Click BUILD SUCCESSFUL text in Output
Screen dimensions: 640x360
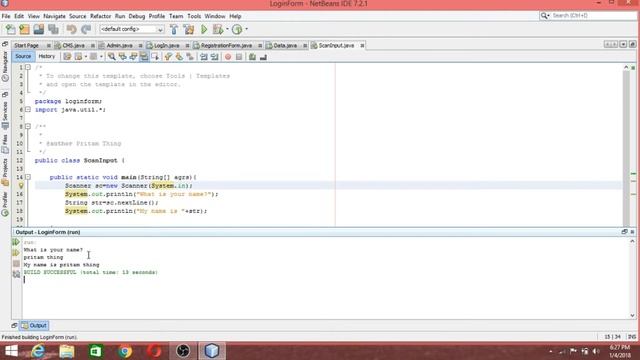(50, 272)
